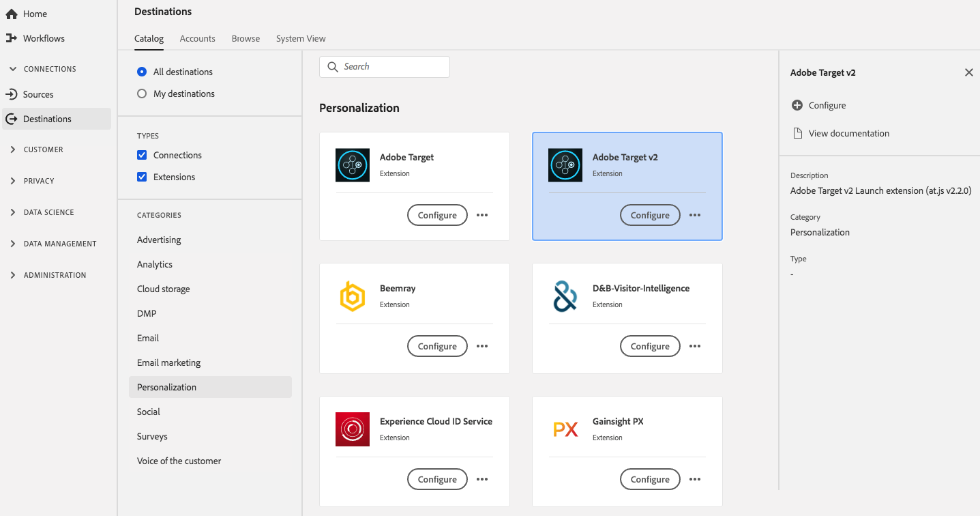Expand the Customer navigation section

13,149
